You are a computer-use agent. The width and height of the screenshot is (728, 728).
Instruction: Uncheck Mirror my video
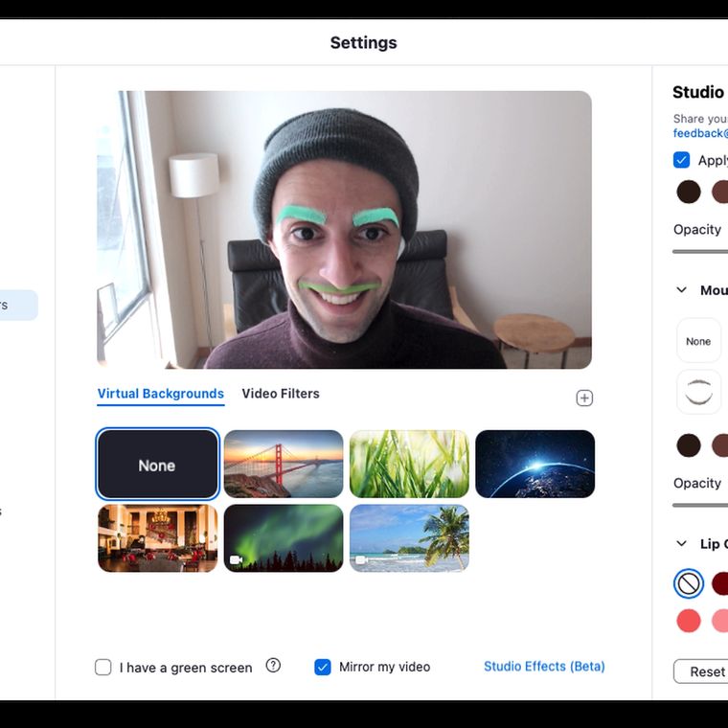coord(323,667)
